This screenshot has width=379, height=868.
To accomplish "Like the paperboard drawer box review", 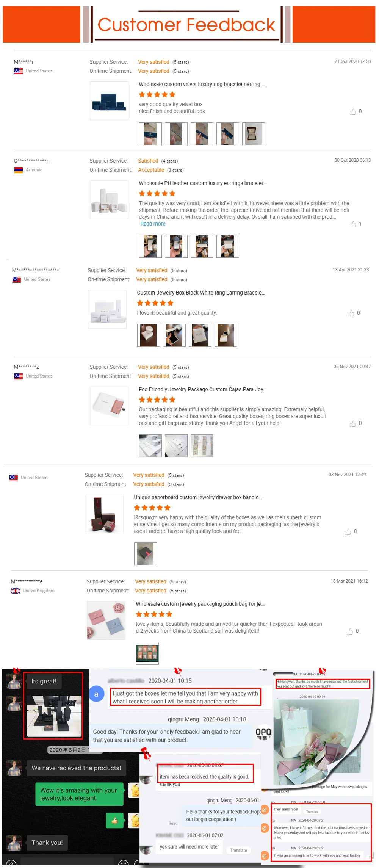I will click(x=348, y=532).
